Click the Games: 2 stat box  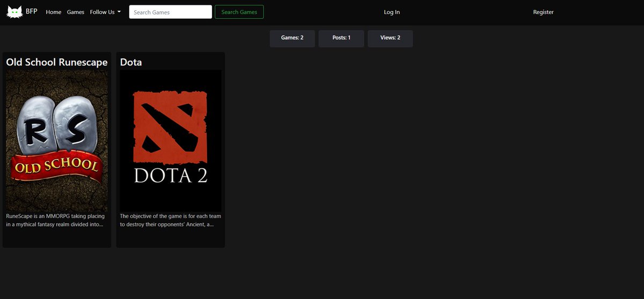292,38
